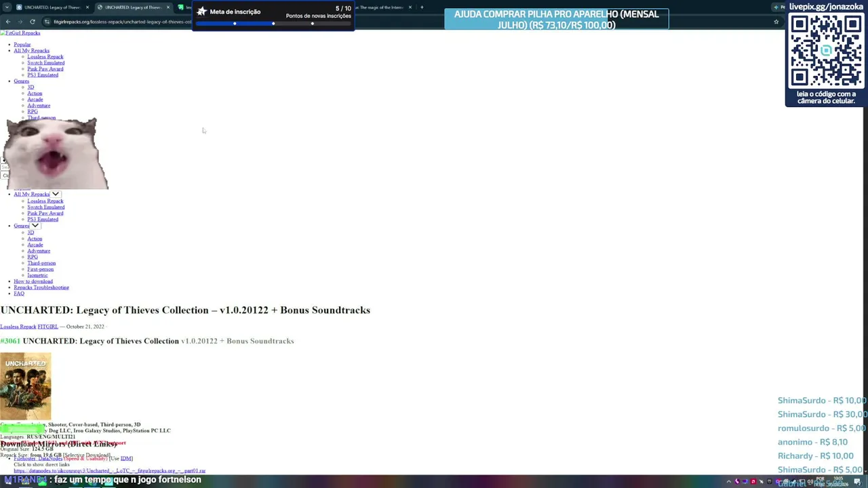Viewport: 868px width, 488px height.
Task: Open the Repacks Troubleshooting link
Action: pos(41,287)
